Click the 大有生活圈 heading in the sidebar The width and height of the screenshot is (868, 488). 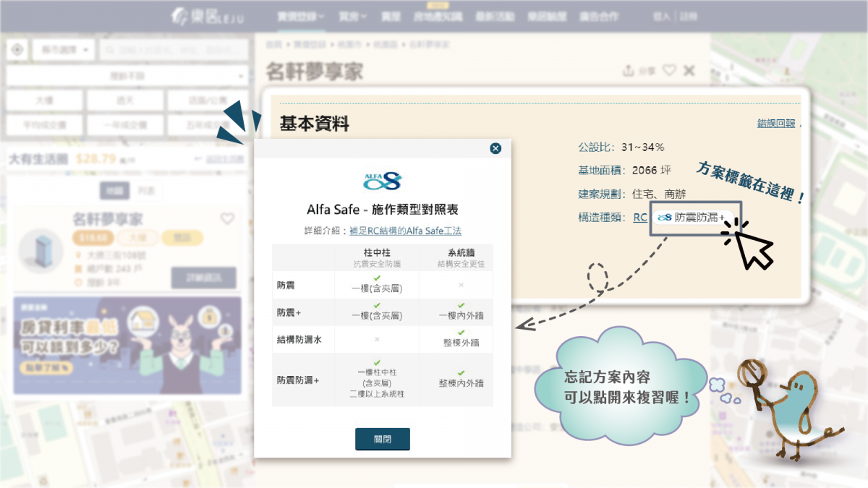click(x=38, y=158)
